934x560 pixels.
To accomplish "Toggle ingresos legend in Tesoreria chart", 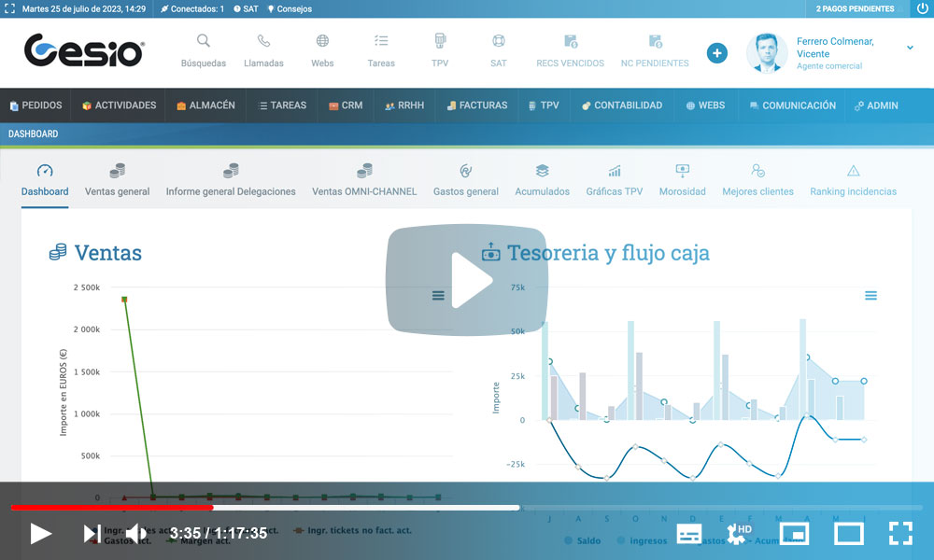I will [643, 540].
